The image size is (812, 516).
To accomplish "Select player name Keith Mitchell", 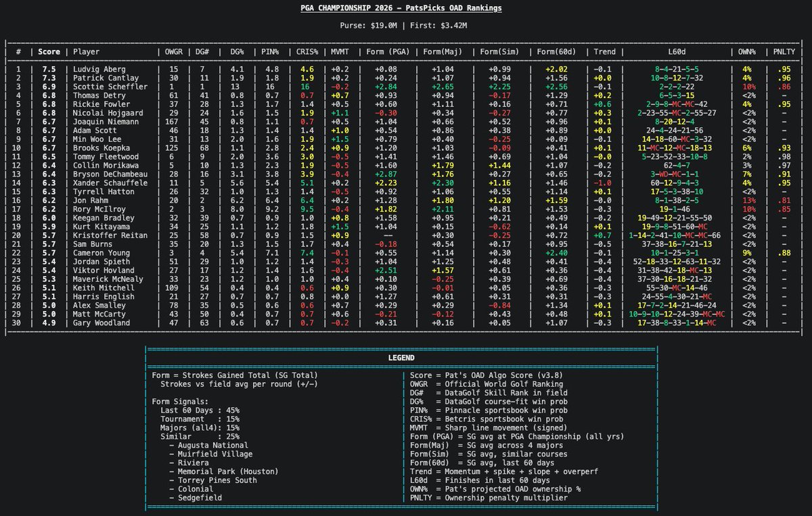I will pos(107,289).
